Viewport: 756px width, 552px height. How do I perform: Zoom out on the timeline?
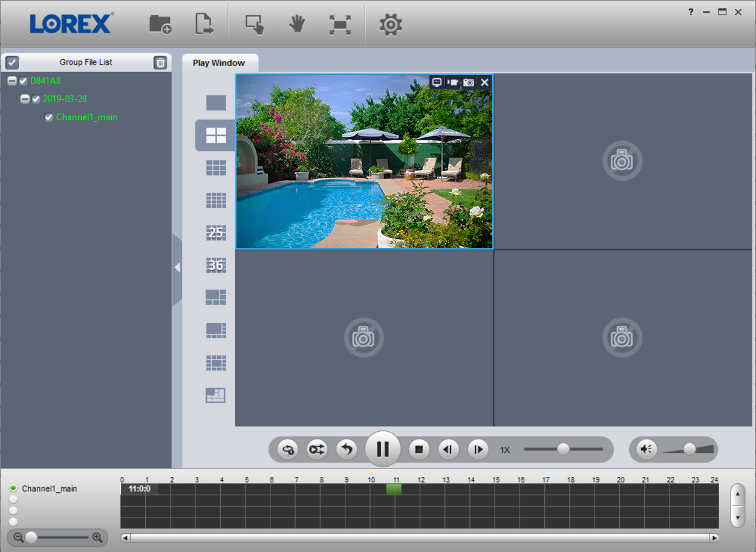18,537
